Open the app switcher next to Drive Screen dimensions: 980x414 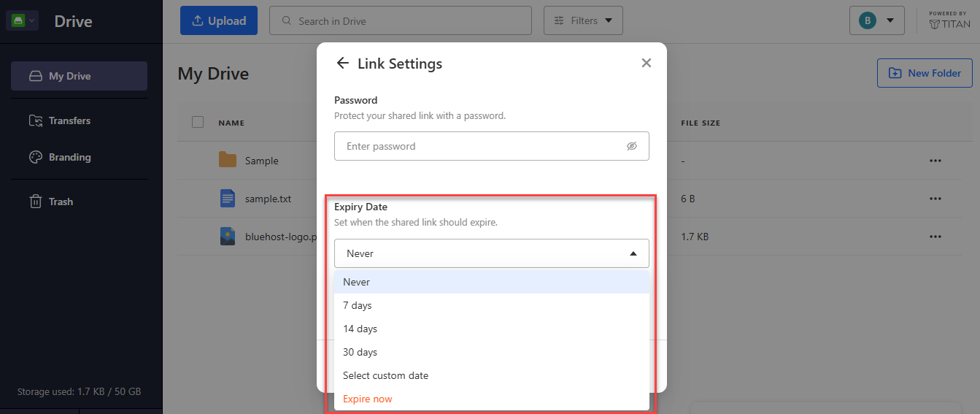(23, 20)
